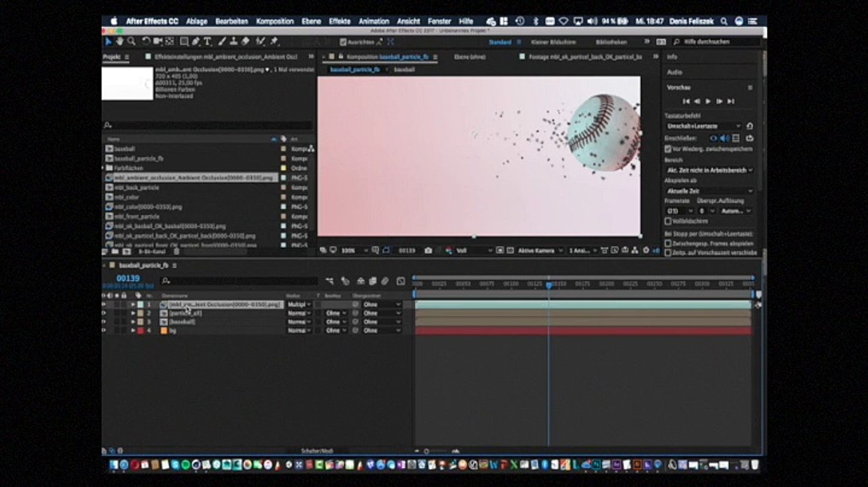Select the Pan Behind anchor tool
868x487 pixels.
click(x=169, y=42)
